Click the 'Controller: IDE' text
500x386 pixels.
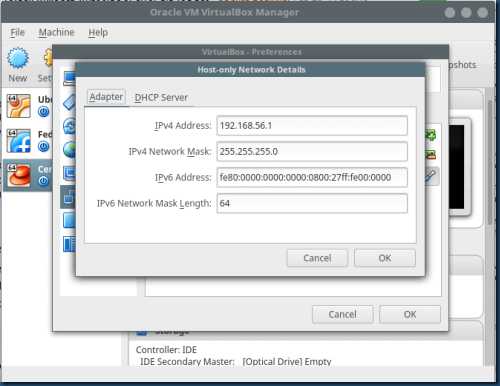(x=166, y=350)
